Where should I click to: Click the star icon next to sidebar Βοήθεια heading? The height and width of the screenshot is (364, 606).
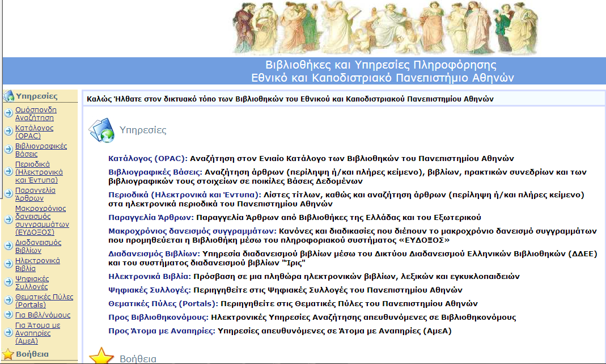click(8, 354)
